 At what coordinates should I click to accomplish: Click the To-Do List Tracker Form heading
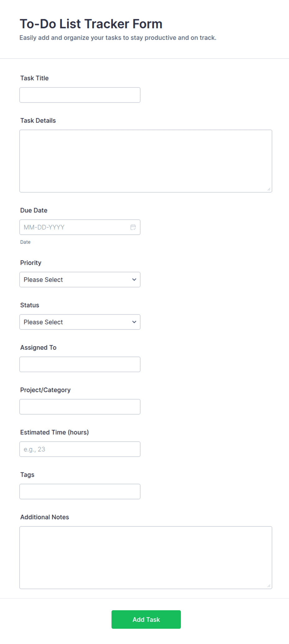pyautogui.click(x=91, y=24)
